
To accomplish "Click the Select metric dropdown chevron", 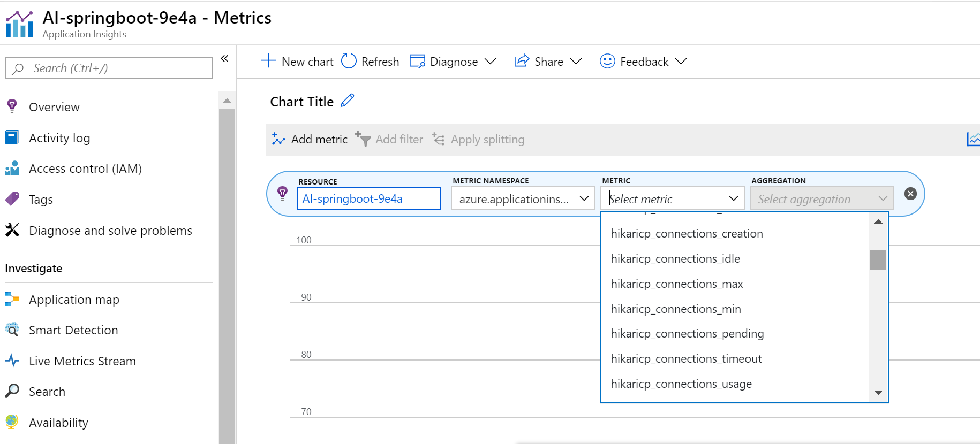I will (x=734, y=199).
